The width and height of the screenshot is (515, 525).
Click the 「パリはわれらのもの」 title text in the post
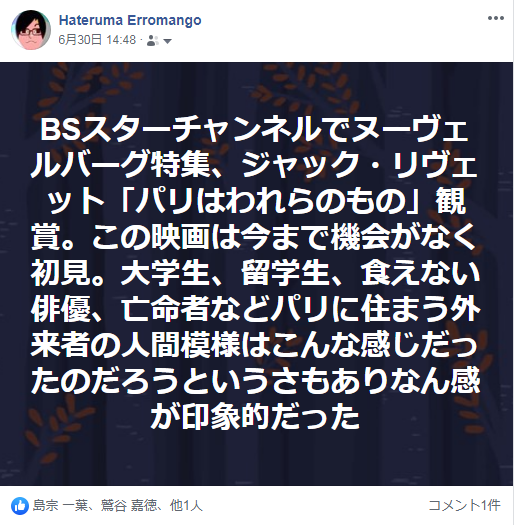click(x=272, y=202)
